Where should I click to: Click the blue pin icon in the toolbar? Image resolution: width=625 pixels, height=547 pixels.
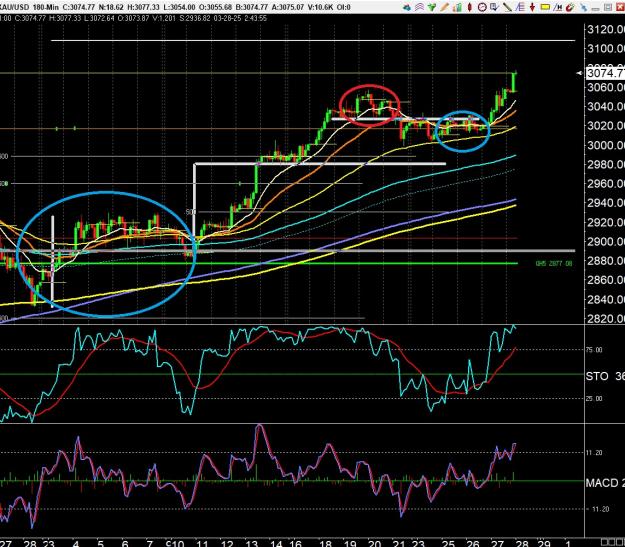pyautogui.click(x=584, y=7)
